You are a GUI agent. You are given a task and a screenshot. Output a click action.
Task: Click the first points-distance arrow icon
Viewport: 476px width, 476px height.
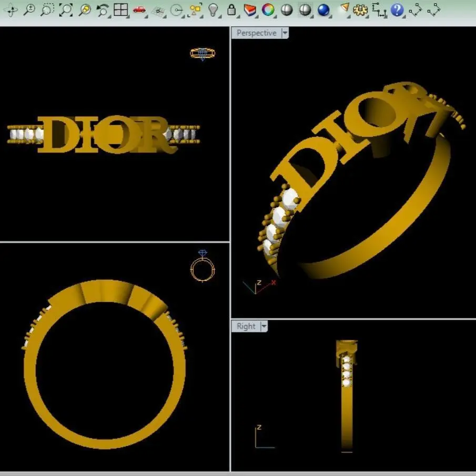(416, 10)
